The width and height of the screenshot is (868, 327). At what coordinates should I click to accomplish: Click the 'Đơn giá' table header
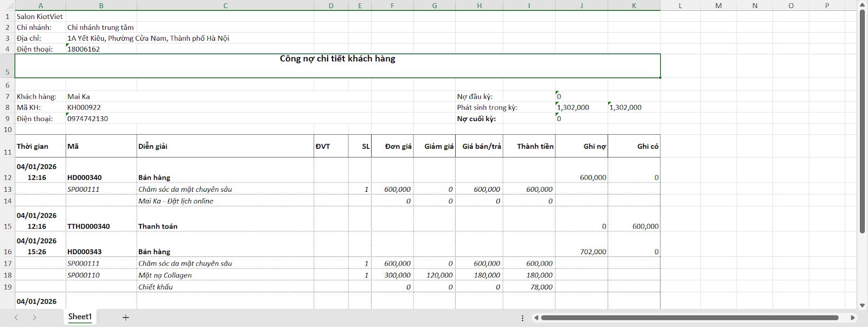[x=392, y=146]
